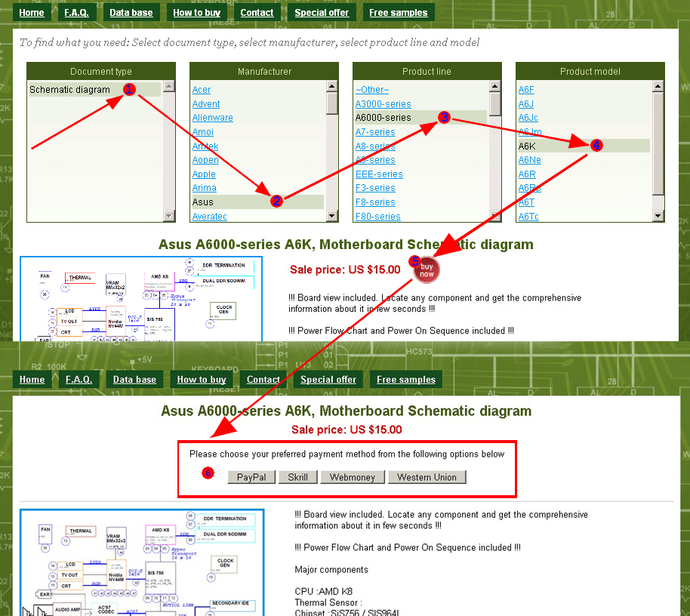Select F80-series product line
Viewport: 690px width, 616px height.
click(x=378, y=217)
